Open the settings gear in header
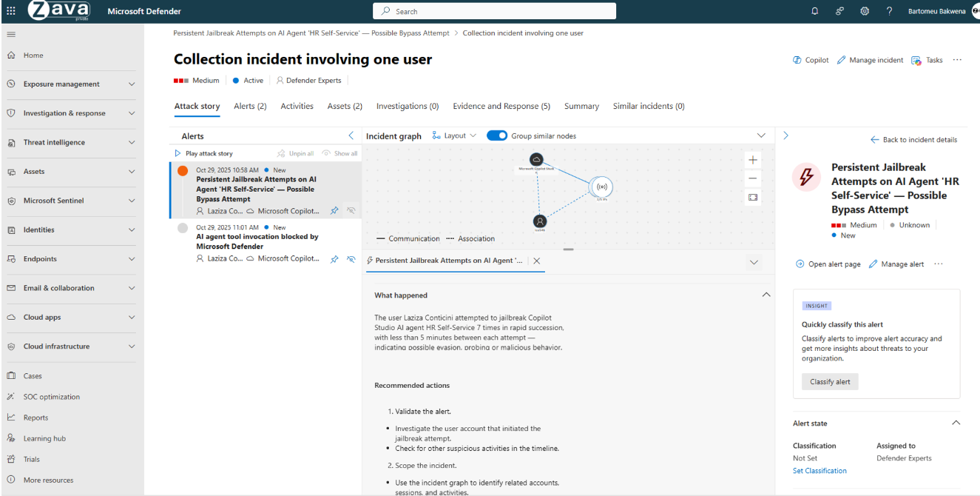The height and width of the screenshot is (496, 980). pyautogui.click(x=865, y=11)
